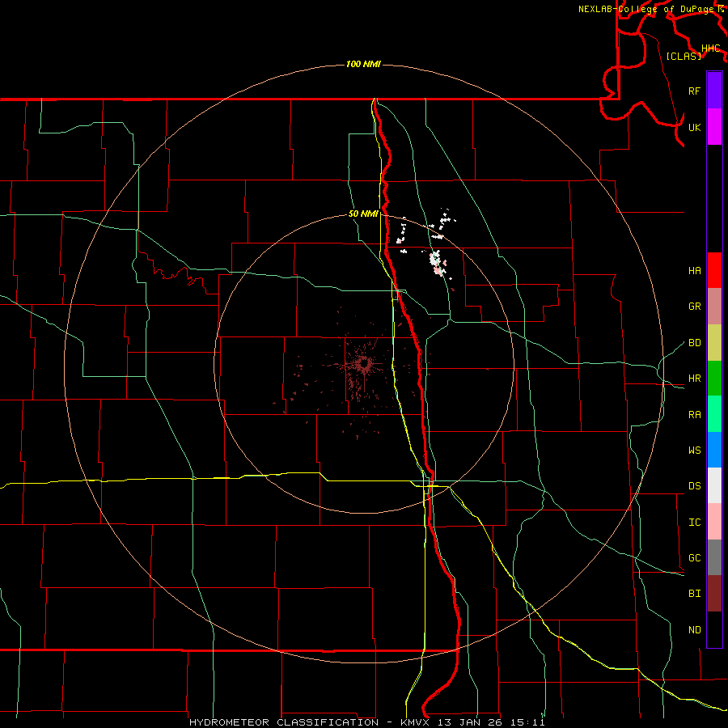Click the HYDROMETEOR CLASSIFICATION caption text
Viewport: 728px width, 728px height.
click(x=284, y=722)
